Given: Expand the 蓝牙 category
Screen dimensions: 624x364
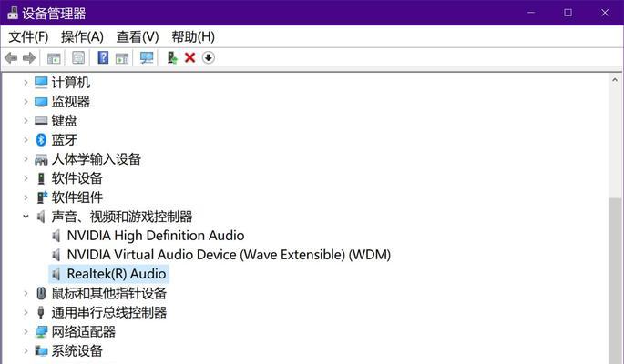Looking at the screenshot, I should (26, 139).
